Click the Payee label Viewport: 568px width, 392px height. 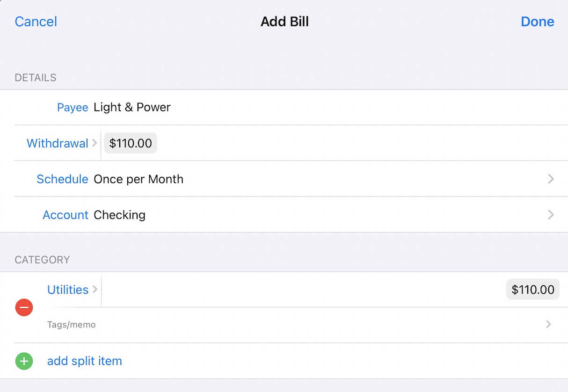(73, 108)
